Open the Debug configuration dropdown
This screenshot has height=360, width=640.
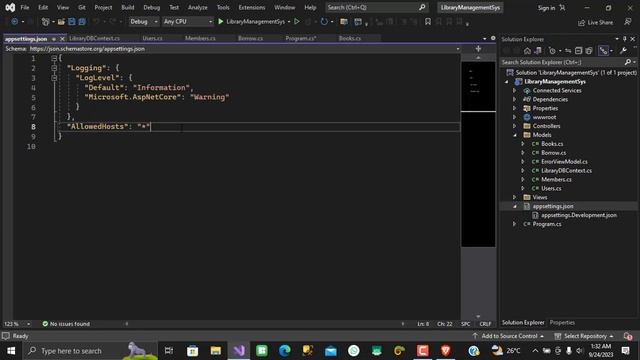point(143,22)
